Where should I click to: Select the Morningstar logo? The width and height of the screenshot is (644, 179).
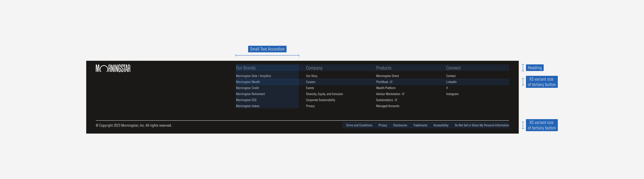113,68
